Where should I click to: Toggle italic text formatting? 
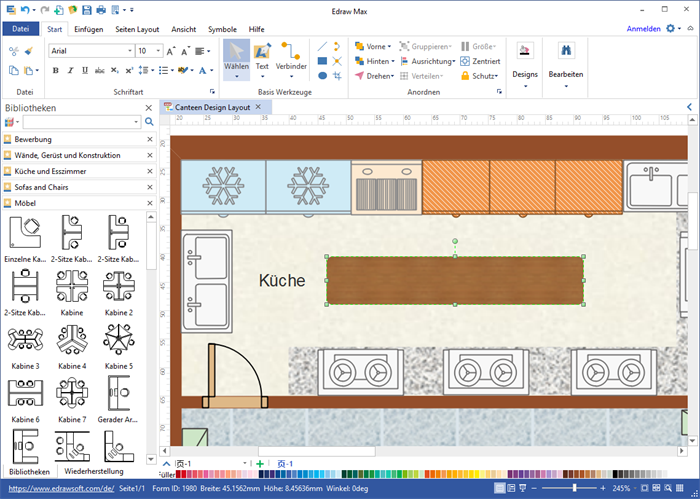[x=70, y=71]
